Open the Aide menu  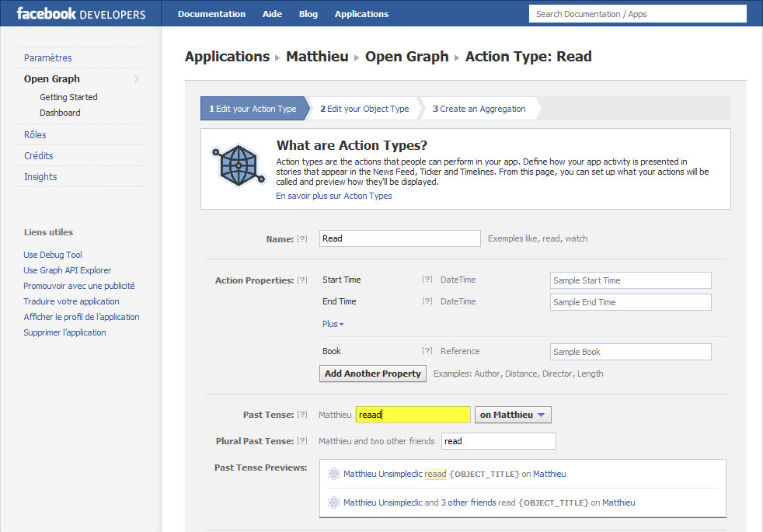click(x=272, y=14)
